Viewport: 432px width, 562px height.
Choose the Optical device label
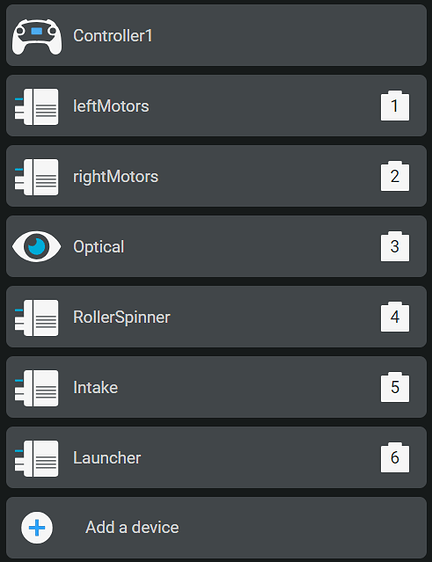(99, 247)
